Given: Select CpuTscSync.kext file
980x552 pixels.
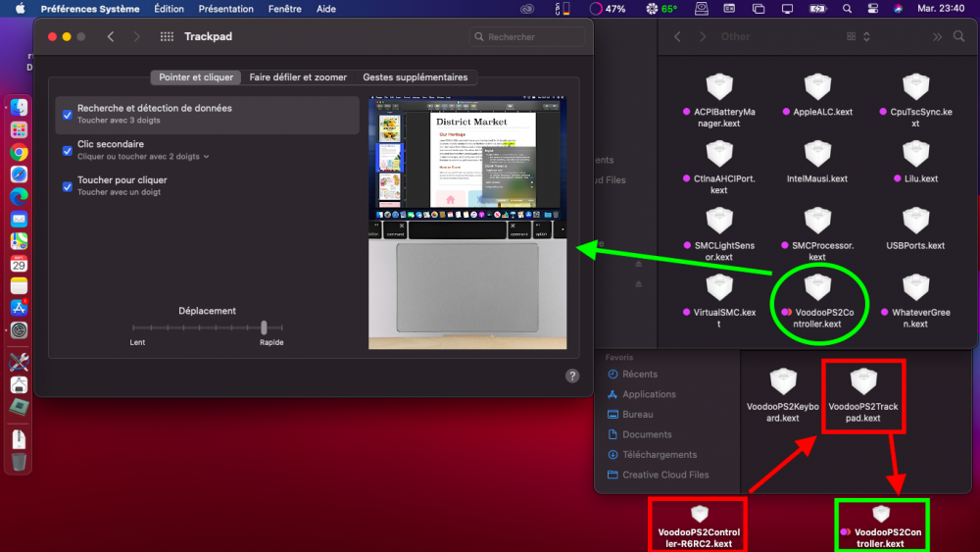Looking at the screenshot, I should (x=915, y=101).
